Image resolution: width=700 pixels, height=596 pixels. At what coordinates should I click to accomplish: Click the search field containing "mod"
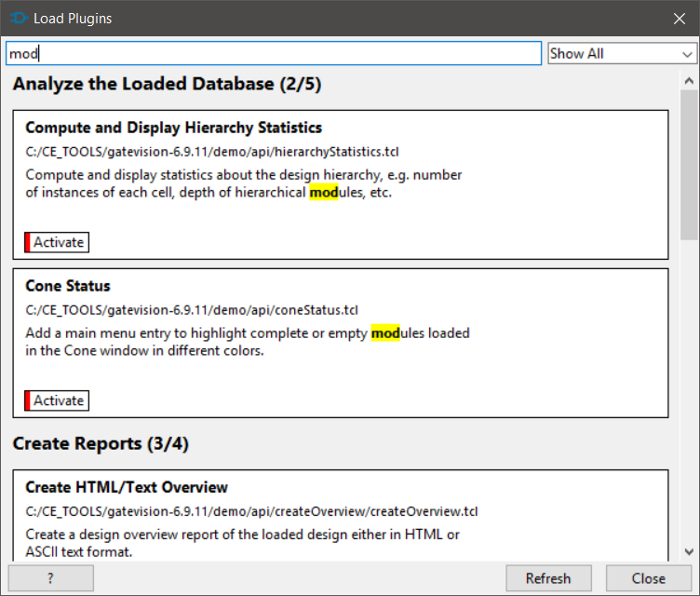274,54
